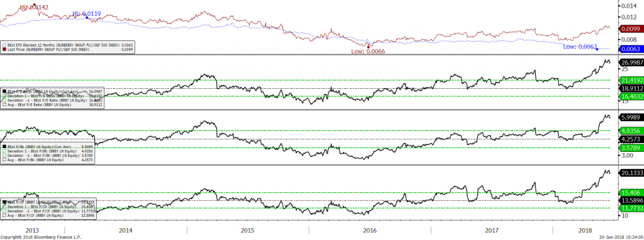
Task: Select the 'Avg - BEst P/E Ratio' legend row
Action: (53, 105)
